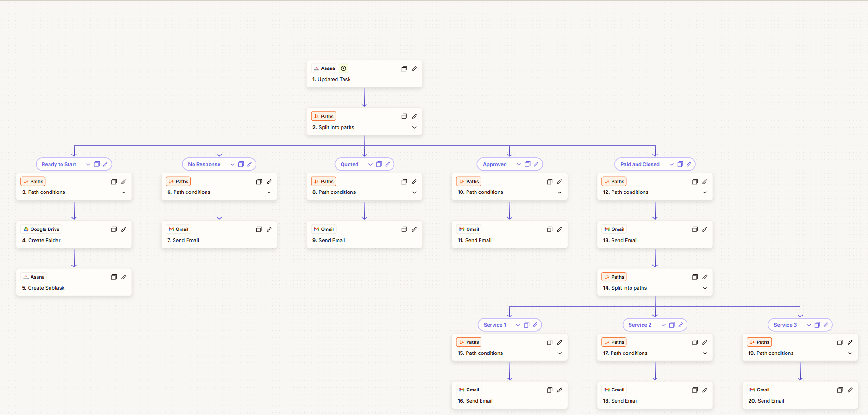Duplicate step 13 Send Email
The width and height of the screenshot is (868, 415).
point(695,229)
